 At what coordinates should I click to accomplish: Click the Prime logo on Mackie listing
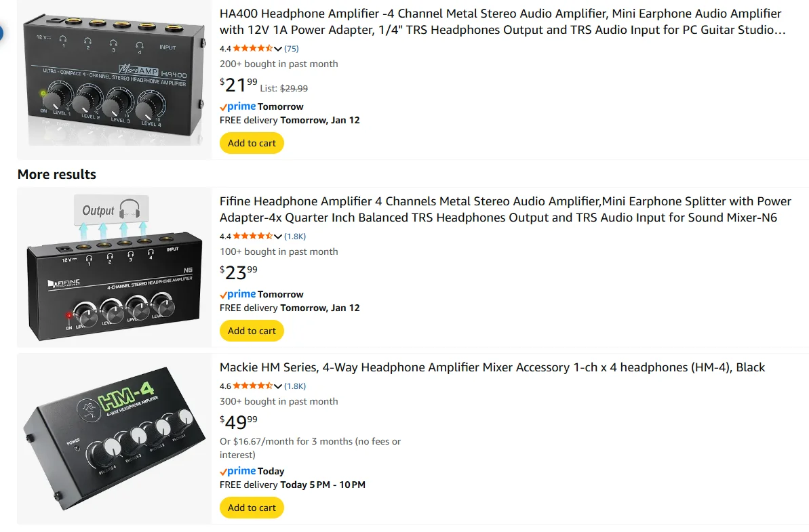click(238, 471)
